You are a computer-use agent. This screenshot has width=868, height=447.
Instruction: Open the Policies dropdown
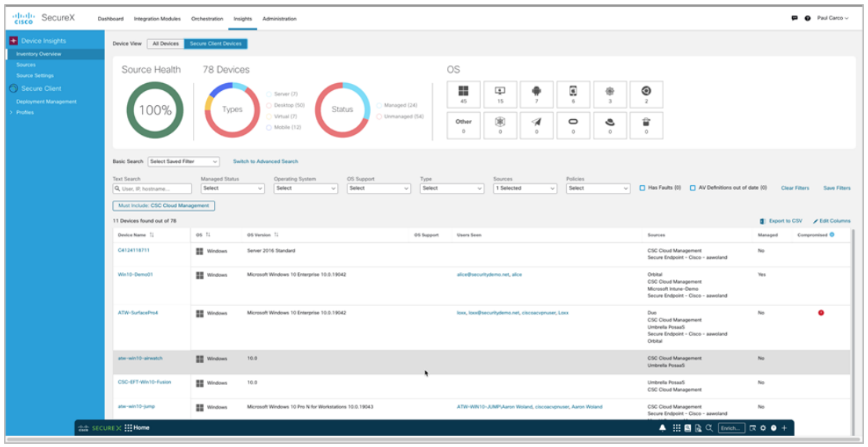(x=597, y=188)
